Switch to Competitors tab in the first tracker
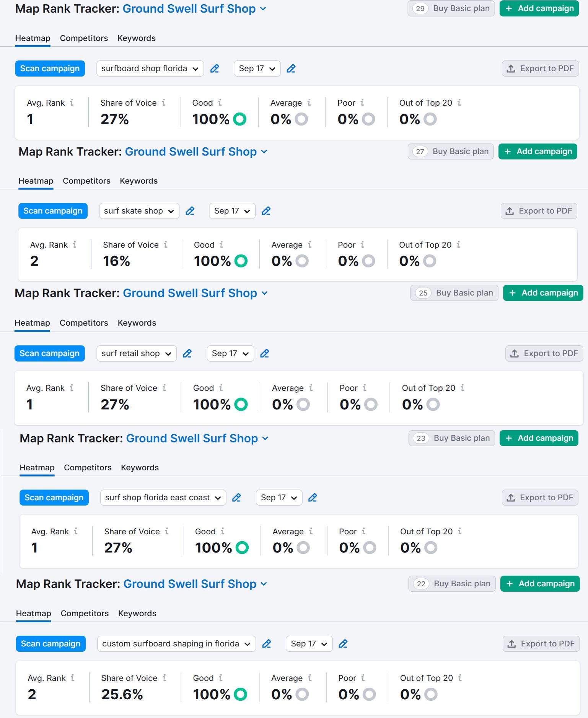Screen dimensions: 588x718 pos(84,38)
